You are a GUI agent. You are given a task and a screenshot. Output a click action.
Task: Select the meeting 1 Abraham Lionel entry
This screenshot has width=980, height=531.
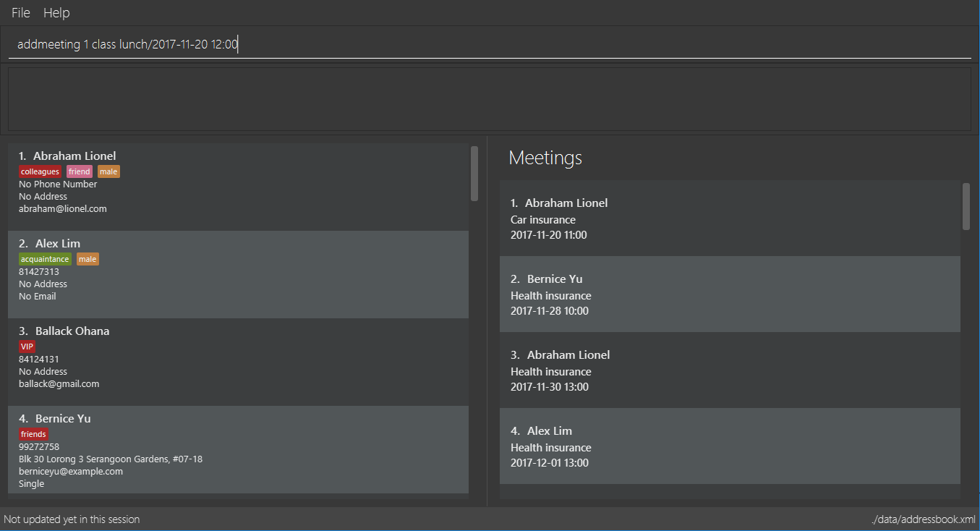pos(730,218)
